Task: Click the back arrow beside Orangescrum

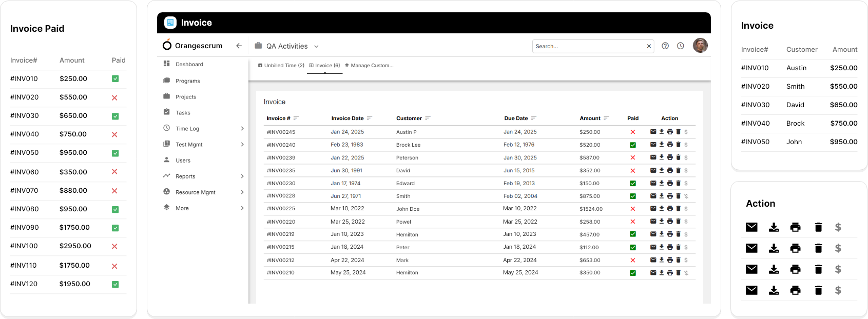Action: [x=239, y=46]
